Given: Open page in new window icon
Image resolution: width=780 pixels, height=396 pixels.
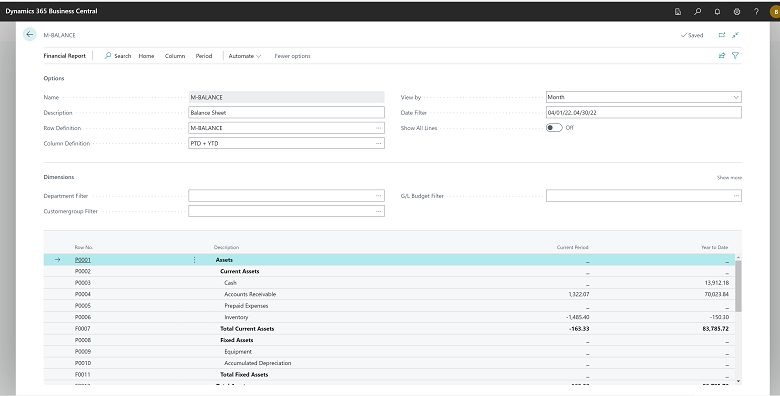Looking at the screenshot, I should click(x=722, y=35).
